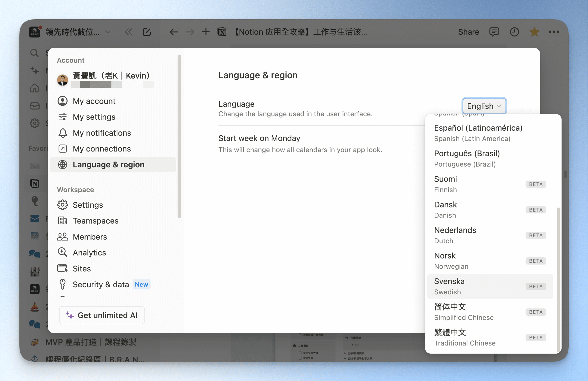Click Share button
This screenshot has width=588, height=381.
(468, 32)
